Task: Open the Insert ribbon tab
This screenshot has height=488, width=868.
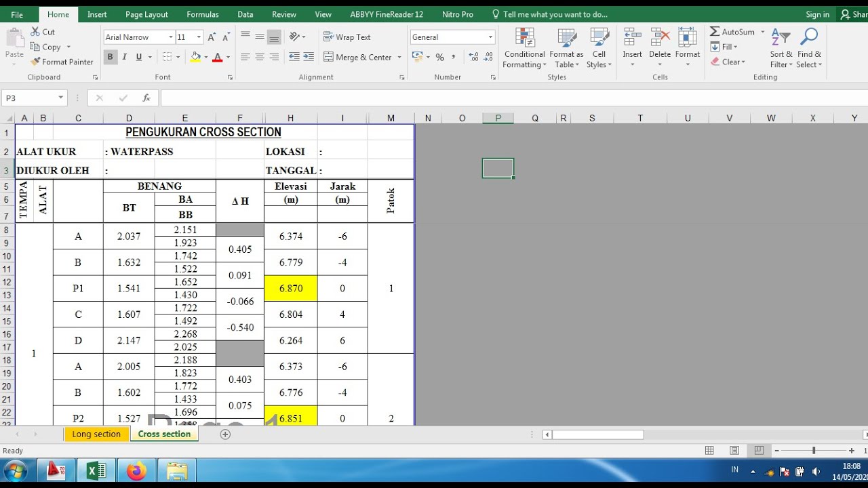Action: pyautogui.click(x=97, y=14)
